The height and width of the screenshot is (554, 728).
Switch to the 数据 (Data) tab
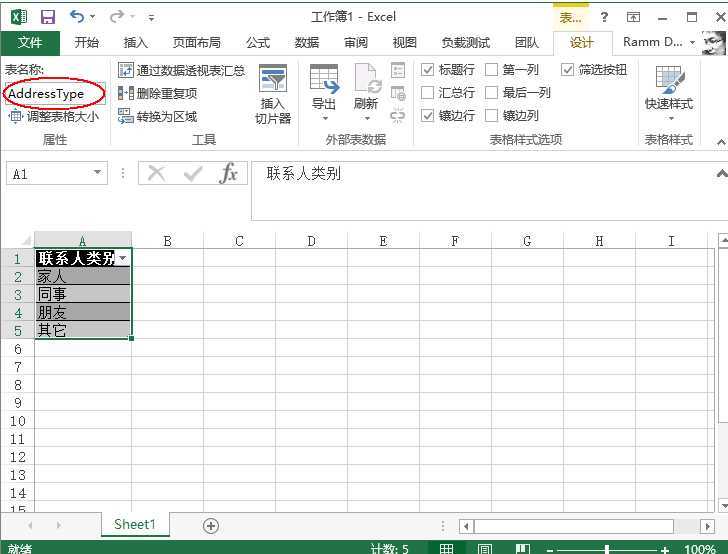coord(307,43)
